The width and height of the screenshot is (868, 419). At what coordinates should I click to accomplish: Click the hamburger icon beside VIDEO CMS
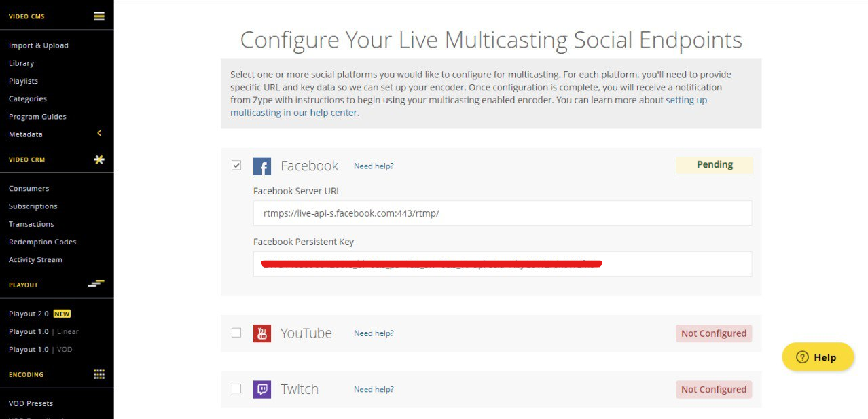pyautogui.click(x=99, y=16)
